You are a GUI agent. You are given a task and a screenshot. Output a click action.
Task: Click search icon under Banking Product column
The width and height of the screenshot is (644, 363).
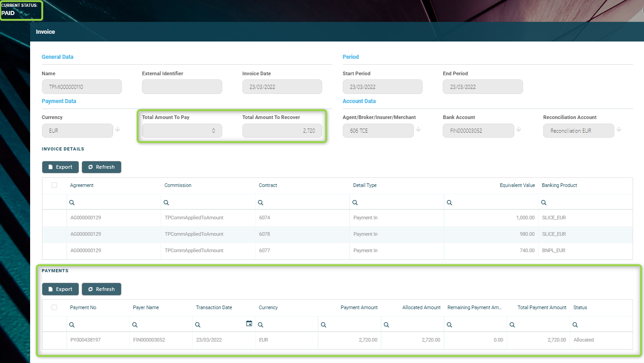(x=544, y=202)
